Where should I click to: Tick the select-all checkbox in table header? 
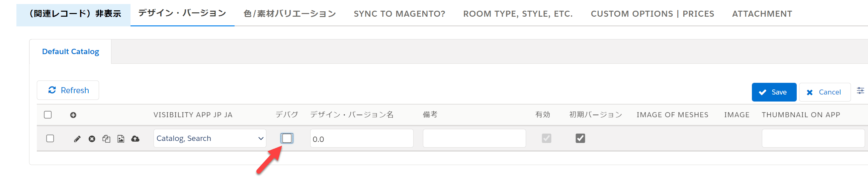[48, 115]
